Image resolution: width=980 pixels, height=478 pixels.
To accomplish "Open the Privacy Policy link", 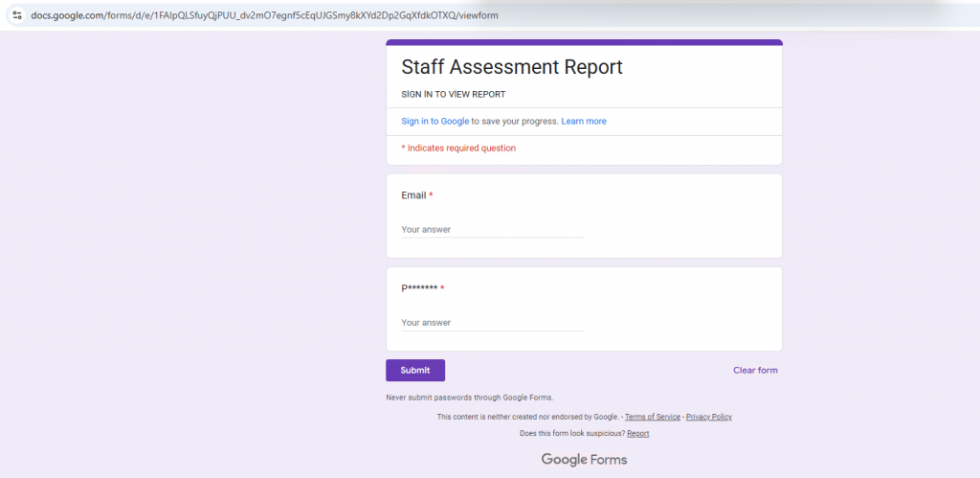I will 709,418.
